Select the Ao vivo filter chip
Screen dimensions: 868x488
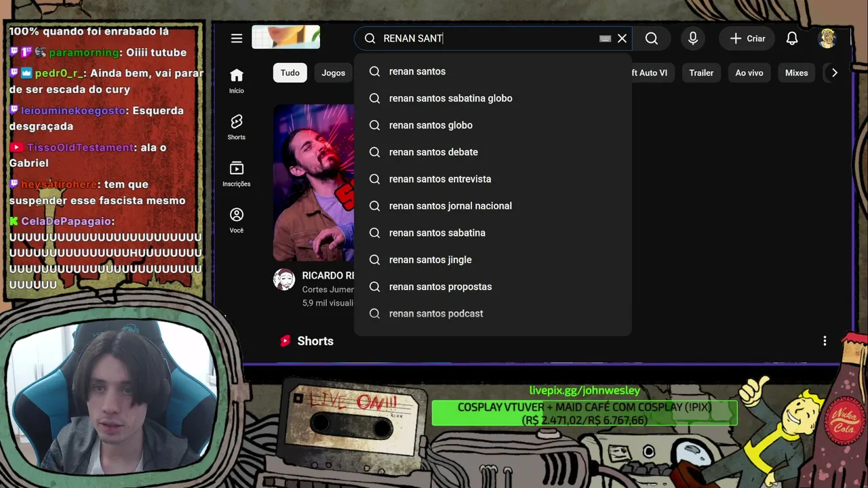click(749, 73)
